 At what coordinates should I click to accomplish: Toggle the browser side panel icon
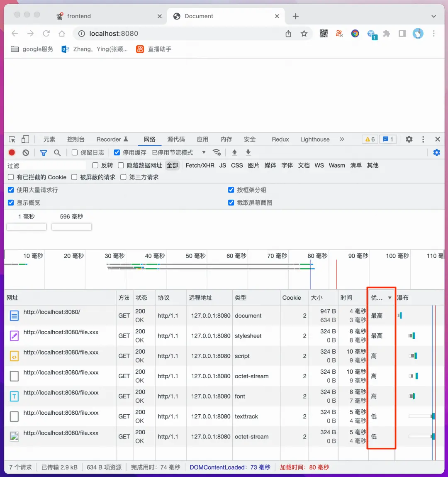[x=402, y=34]
